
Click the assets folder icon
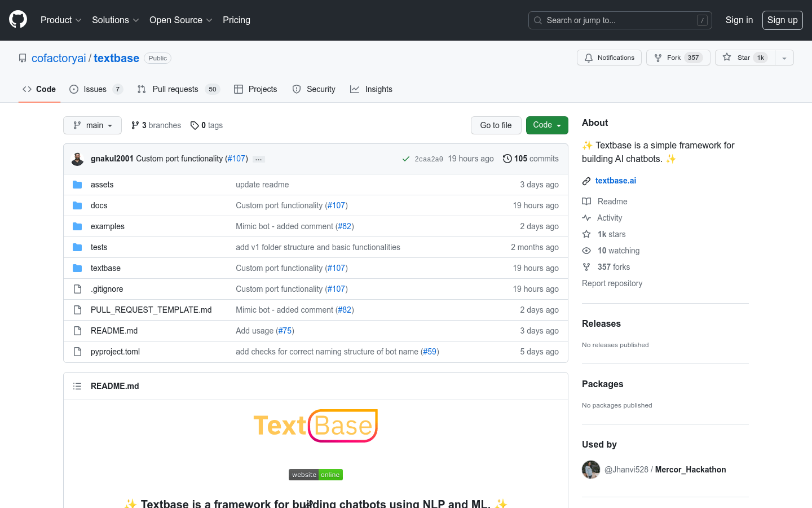[x=77, y=185]
